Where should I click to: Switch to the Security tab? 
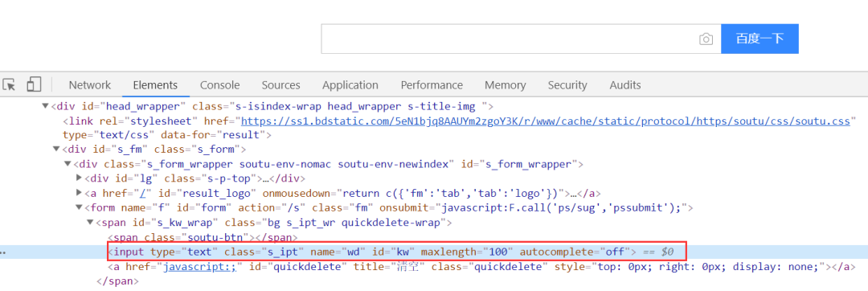coord(567,85)
